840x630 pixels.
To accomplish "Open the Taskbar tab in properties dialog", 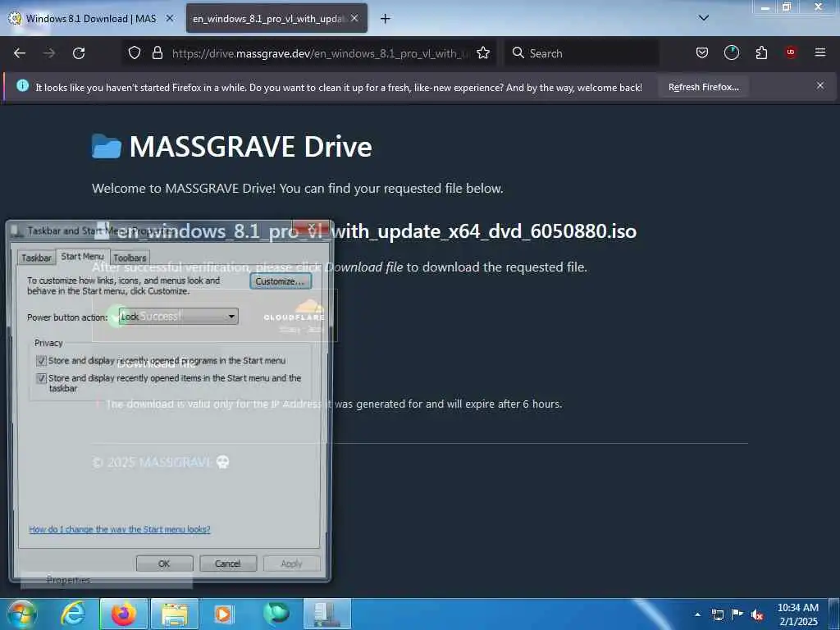I will click(x=36, y=258).
